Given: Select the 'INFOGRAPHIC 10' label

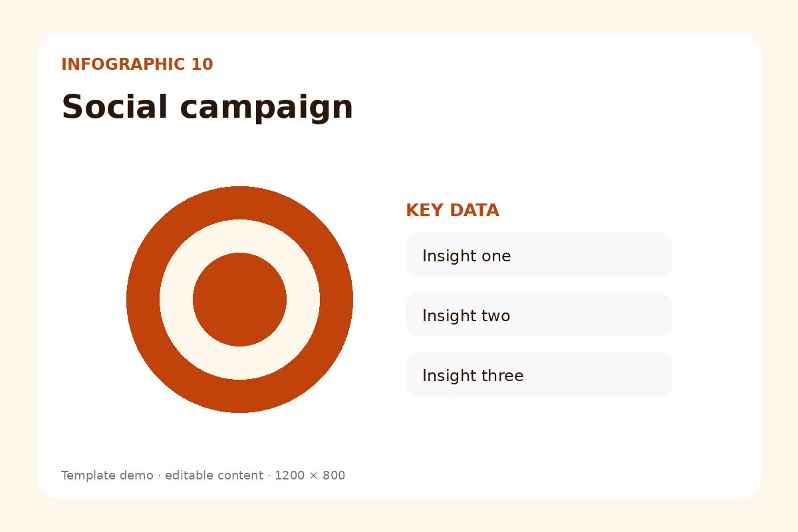Looking at the screenshot, I should tap(137, 65).
